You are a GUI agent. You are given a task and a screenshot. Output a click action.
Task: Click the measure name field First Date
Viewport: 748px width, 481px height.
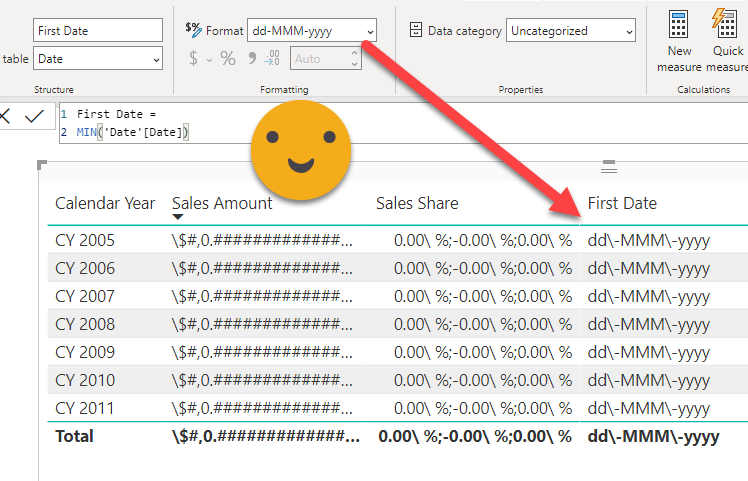click(97, 31)
